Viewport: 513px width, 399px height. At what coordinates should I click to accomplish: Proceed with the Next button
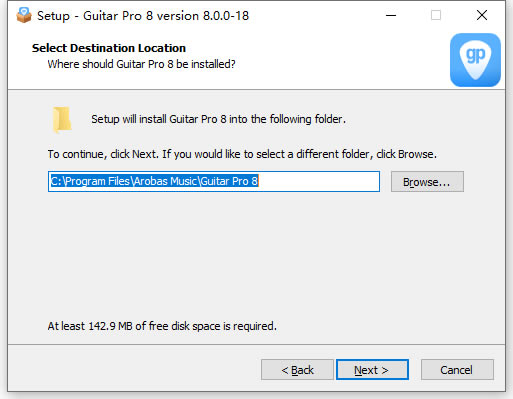click(x=372, y=370)
